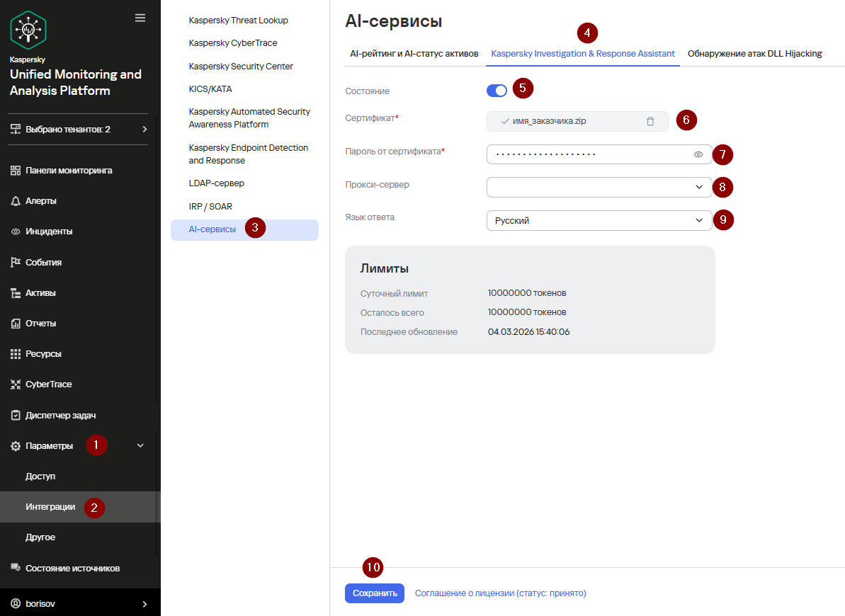The height and width of the screenshot is (616, 845).
Task: Open the Язык ответа dropdown showing Русский
Action: [x=599, y=220]
